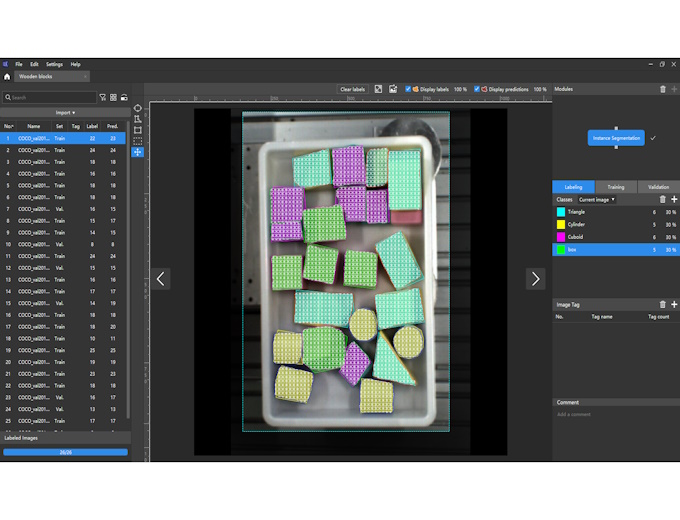680x520 pixels.
Task: Close the Wooden blocks project tab
Action: [x=85, y=77]
